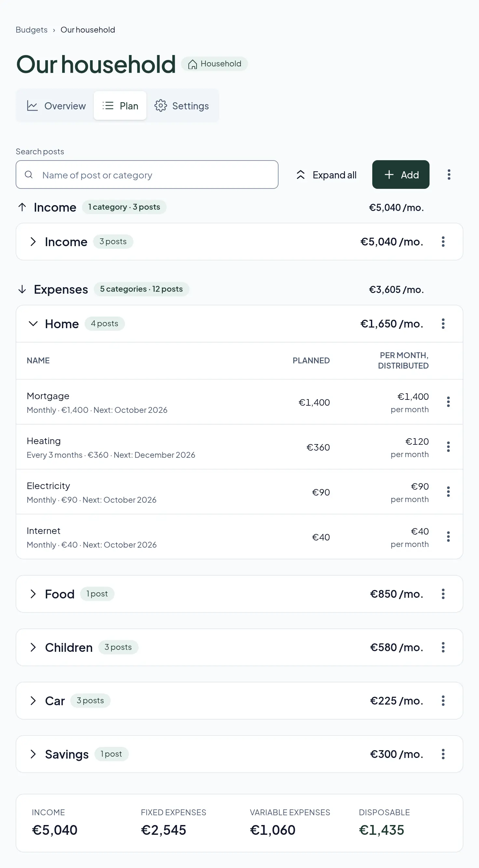Viewport: 479px width, 868px height.
Task: Expand the Food category
Action: (x=33, y=594)
